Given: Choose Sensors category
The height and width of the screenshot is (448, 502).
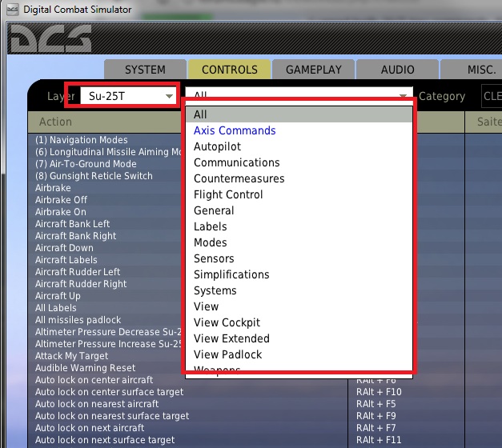Looking at the screenshot, I should [x=299, y=258].
